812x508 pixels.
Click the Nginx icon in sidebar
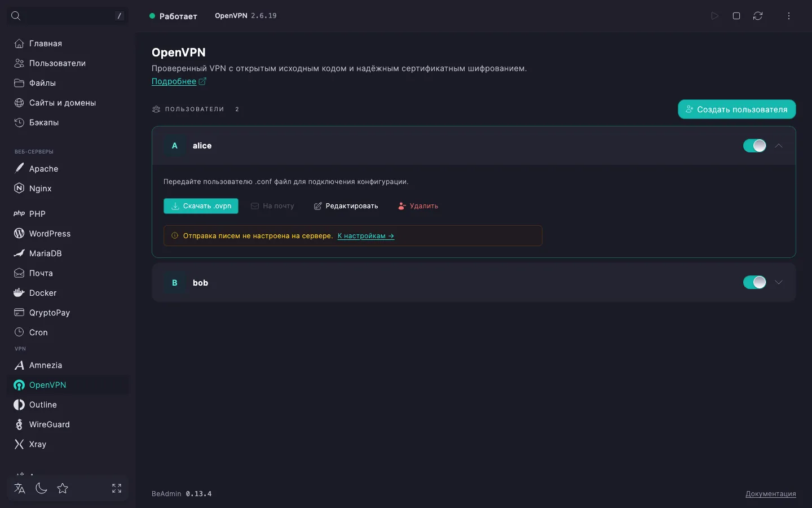click(19, 189)
